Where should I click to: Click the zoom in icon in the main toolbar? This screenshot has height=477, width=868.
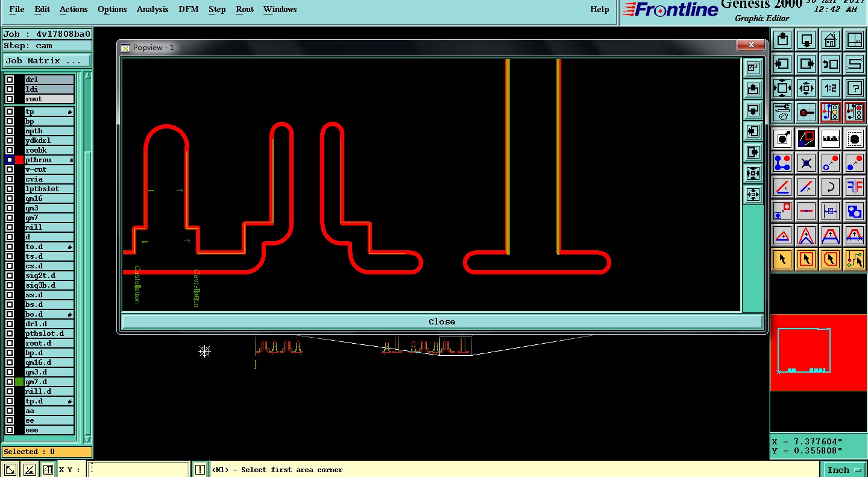point(782,88)
